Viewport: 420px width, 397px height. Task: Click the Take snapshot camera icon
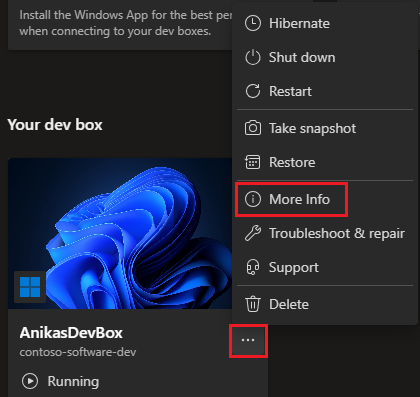pos(253,128)
